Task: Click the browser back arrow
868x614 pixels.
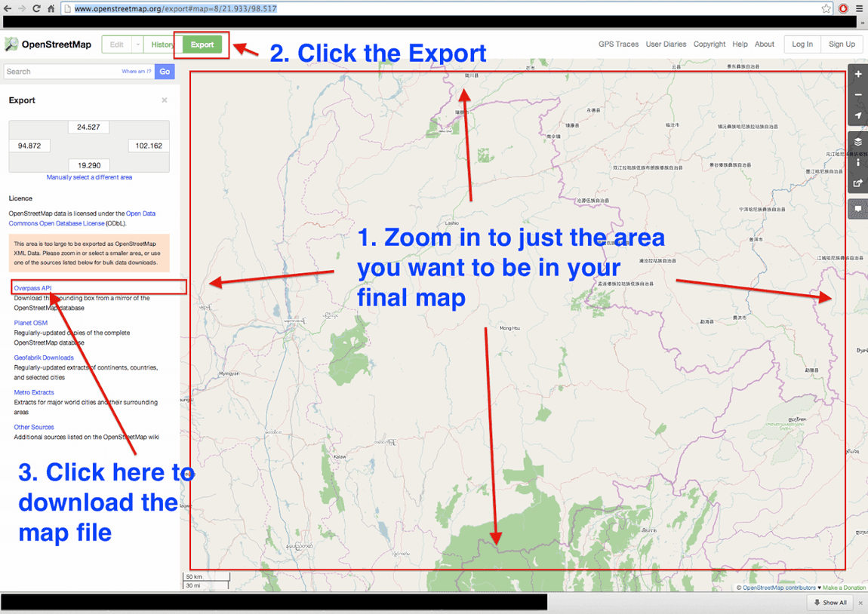Action: [8, 8]
